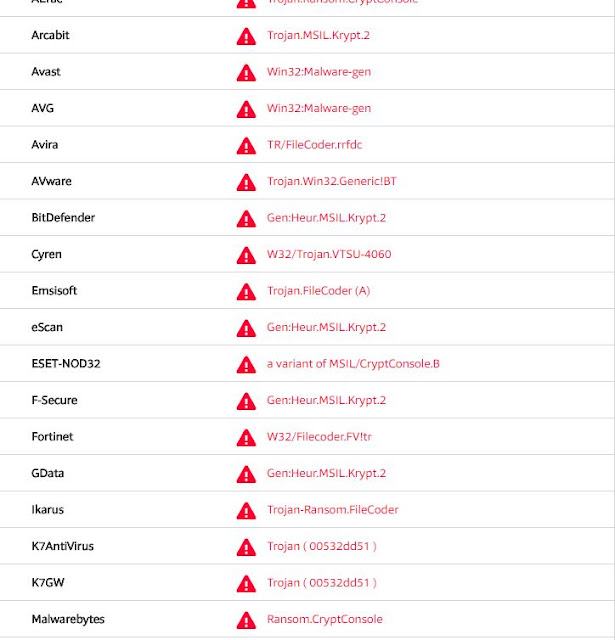Select the AVware engine name

point(51,182)
